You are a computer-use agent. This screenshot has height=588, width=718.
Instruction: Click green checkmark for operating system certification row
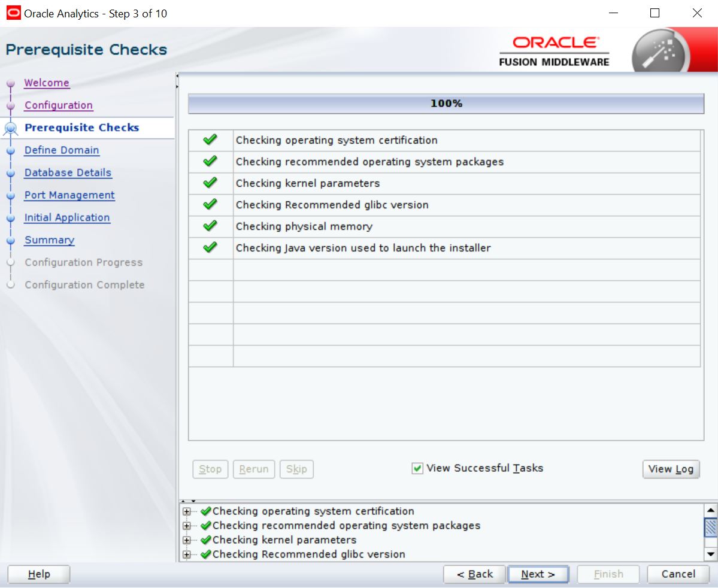(210, 140)
